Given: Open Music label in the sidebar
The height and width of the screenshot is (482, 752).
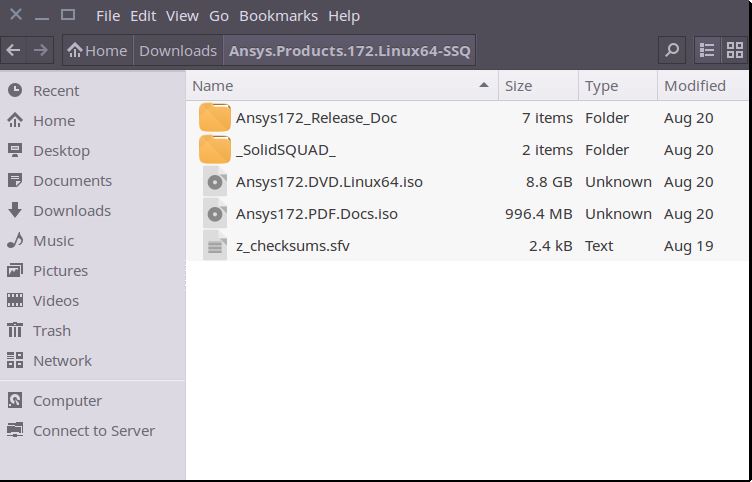Looking at the screenshot, I should tap(53, 241).
